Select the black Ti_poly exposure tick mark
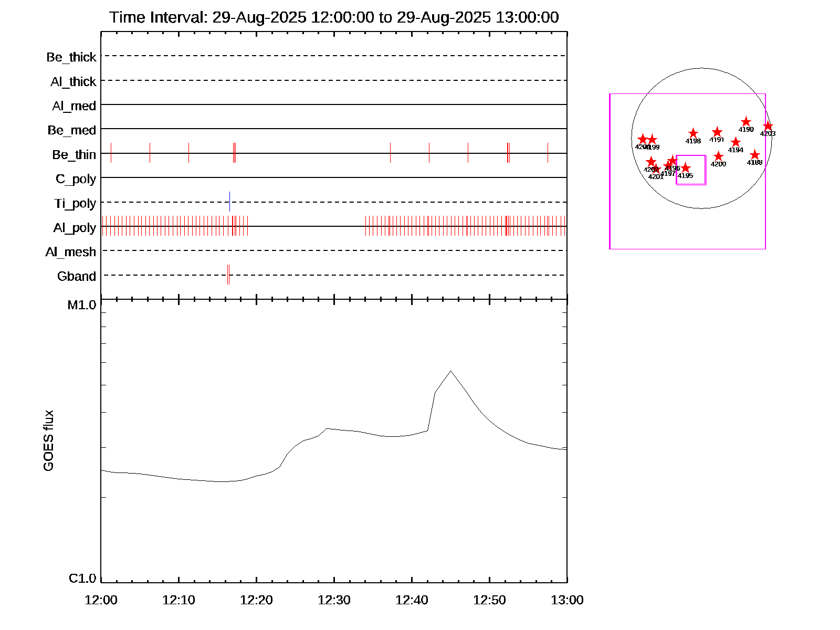Screen dimensions: 840x630 pos(229,202)
